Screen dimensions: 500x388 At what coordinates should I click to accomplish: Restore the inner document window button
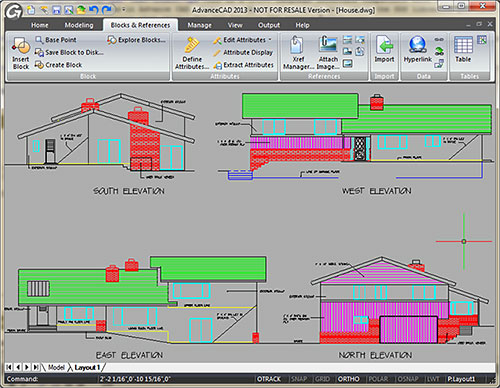(479, 24)
